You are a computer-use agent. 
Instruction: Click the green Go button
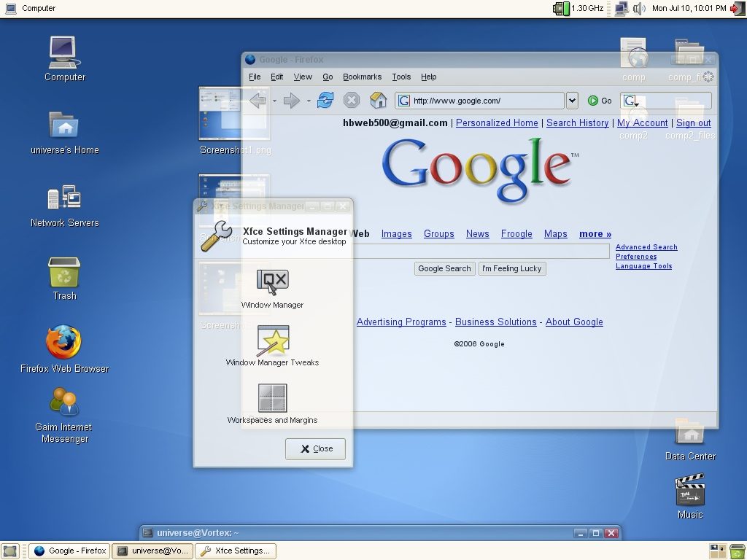click(600, 101)
